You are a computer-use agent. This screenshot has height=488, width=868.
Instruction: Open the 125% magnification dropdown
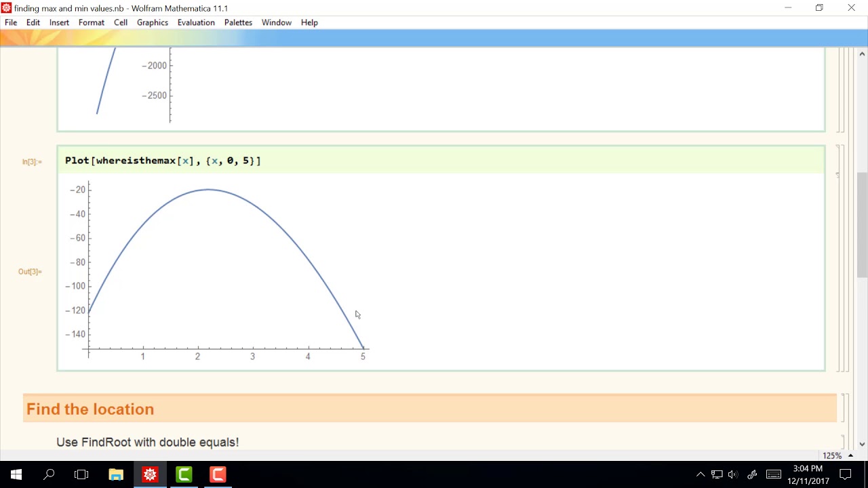[x=838, y=455]
